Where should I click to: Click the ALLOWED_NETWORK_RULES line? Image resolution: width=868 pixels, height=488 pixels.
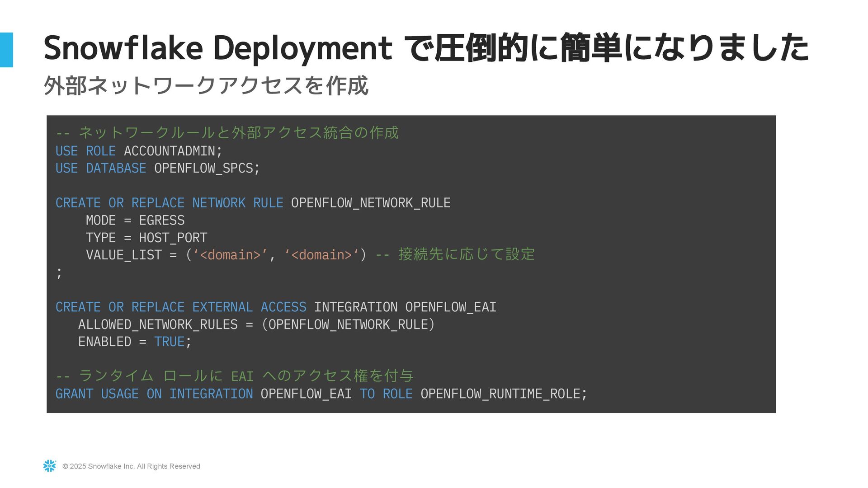pyautogui.click(x=256, y=324)
